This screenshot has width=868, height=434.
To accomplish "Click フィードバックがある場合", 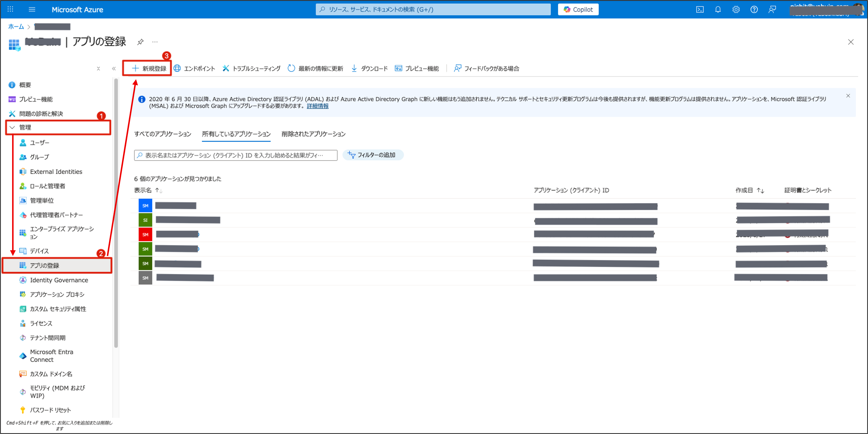I will [487, 68].
